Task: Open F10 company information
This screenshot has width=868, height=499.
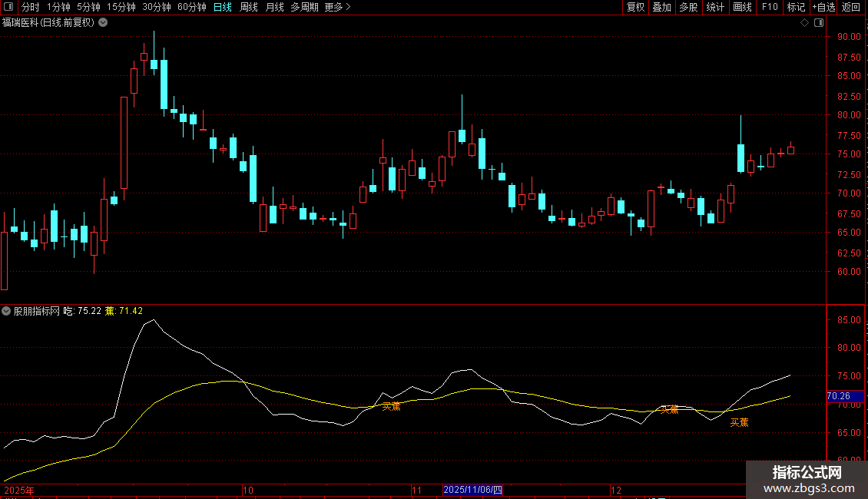Action: pyautogui.click(x=770, y=7)
